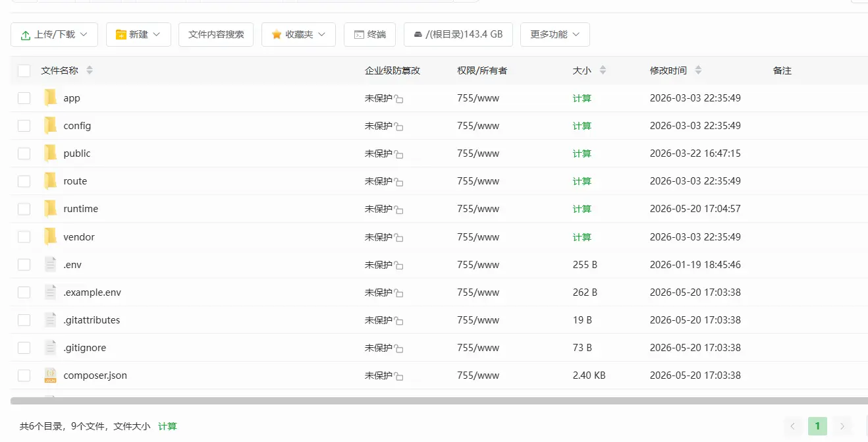Click the route folder icon
Viewport: 868px width, 442px height.
50,180
